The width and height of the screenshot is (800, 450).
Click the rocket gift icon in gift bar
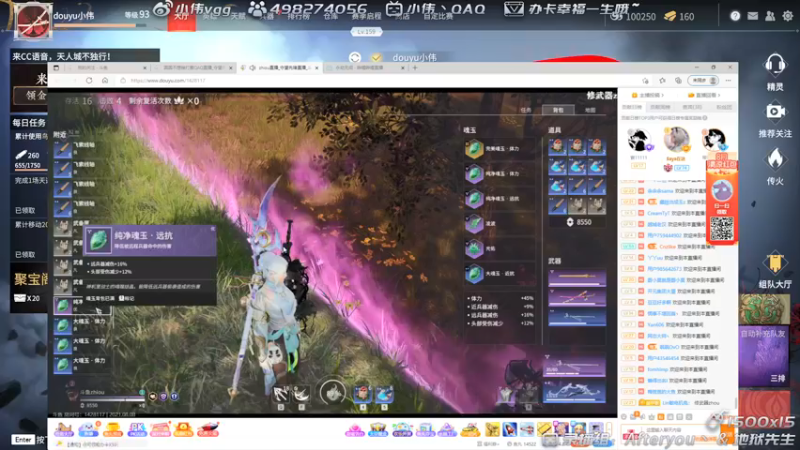510,429
